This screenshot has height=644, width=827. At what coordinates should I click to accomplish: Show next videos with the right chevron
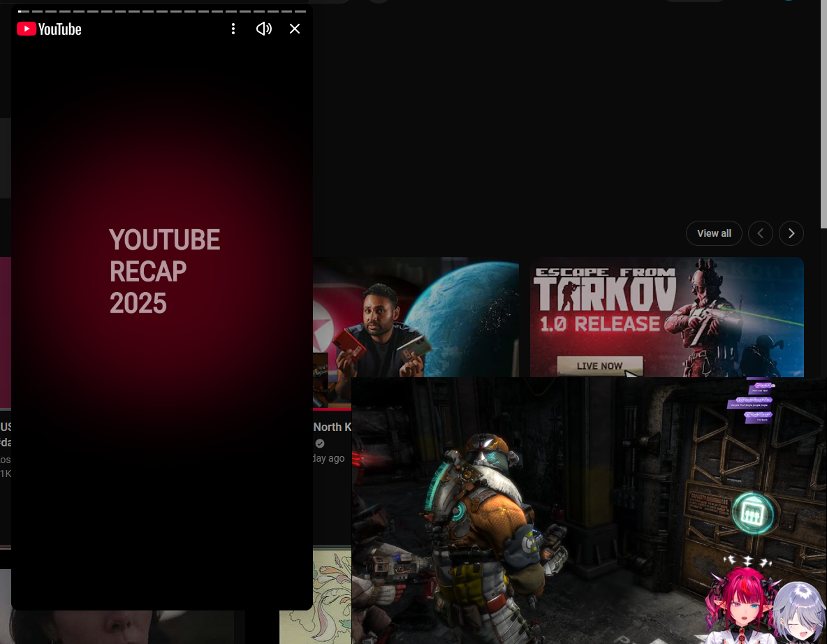point(791,233)
